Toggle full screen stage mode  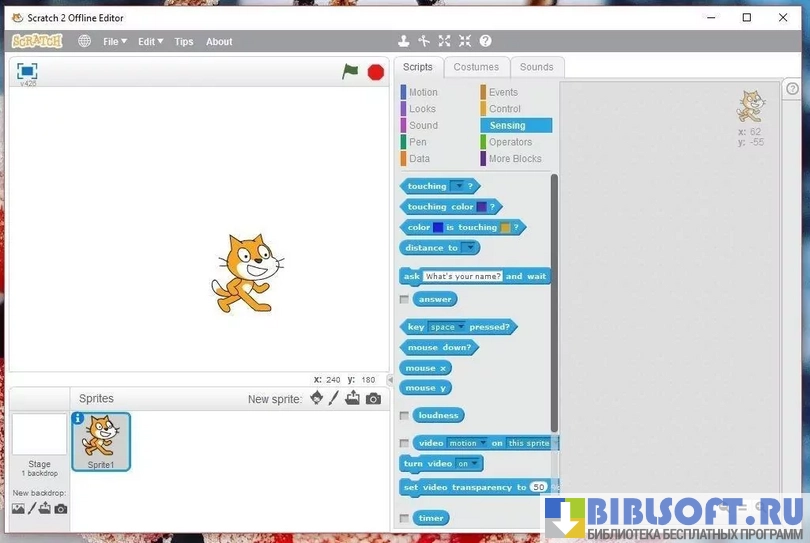tap(27, 70)
